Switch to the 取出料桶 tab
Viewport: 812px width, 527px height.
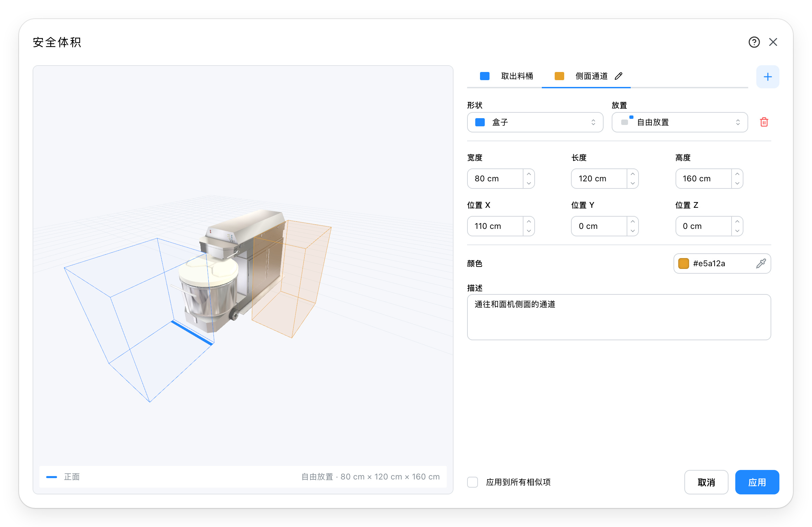point(506,76)
